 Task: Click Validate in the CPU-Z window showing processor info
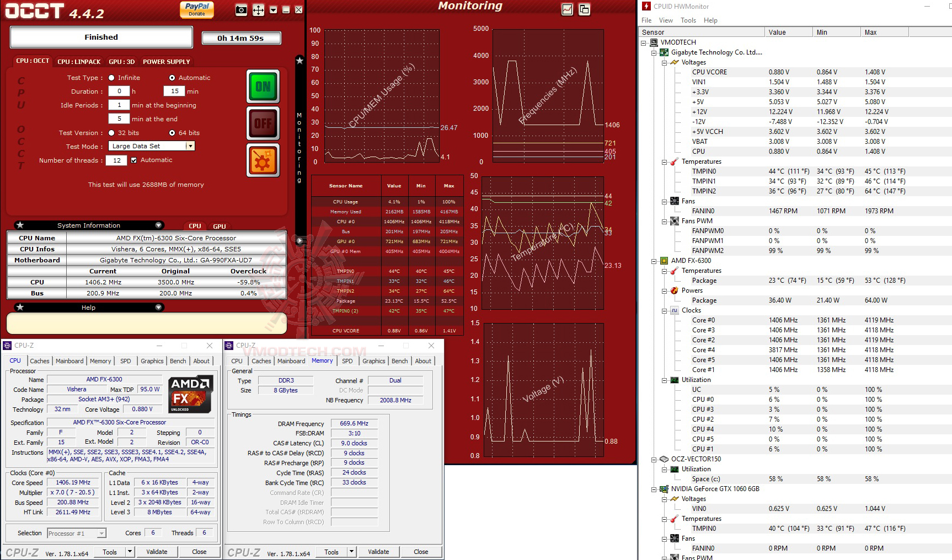click(x=157, y=552)
